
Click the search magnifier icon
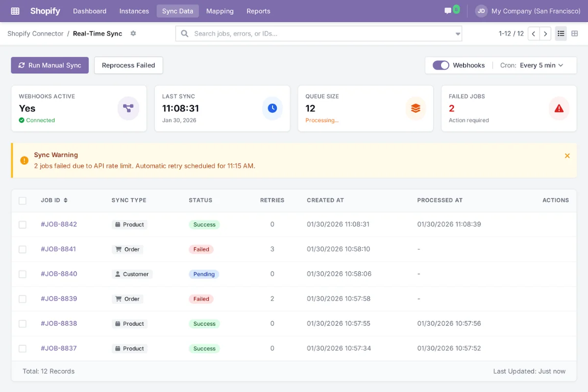tap(185, 33)
